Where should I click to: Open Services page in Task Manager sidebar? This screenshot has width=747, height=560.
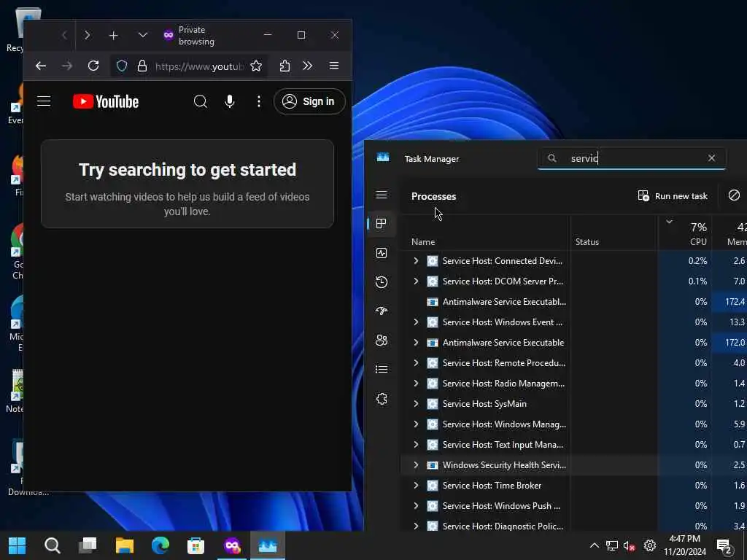point(381,399)
